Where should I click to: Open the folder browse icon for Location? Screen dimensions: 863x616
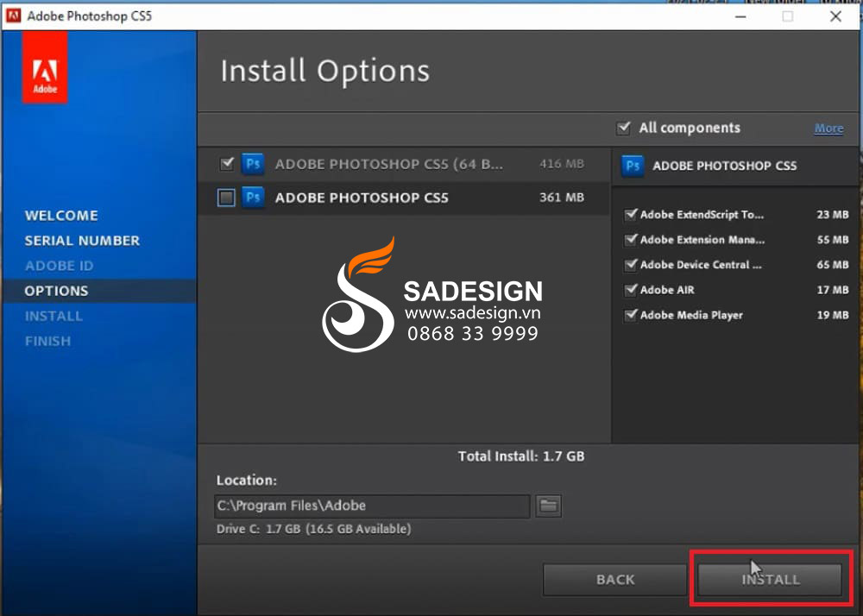point(548,506)
